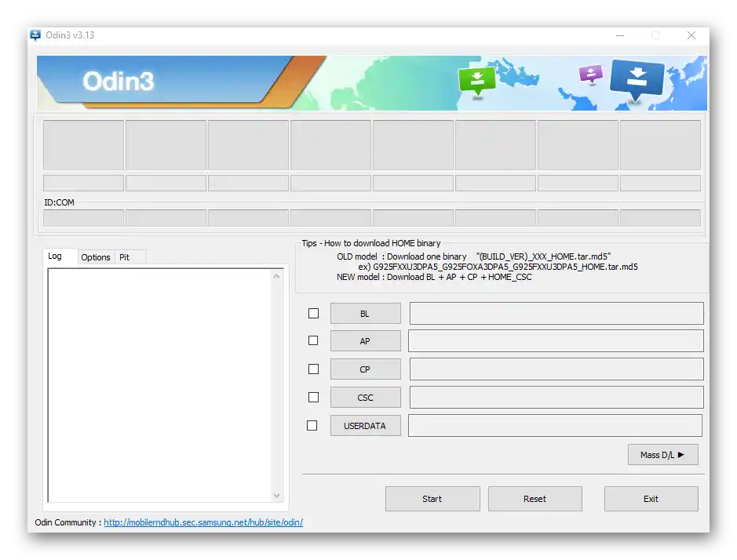The image size is (737, 560).
Task: Enable the USERDATA checkbox
Action: [x=312, y=426]
